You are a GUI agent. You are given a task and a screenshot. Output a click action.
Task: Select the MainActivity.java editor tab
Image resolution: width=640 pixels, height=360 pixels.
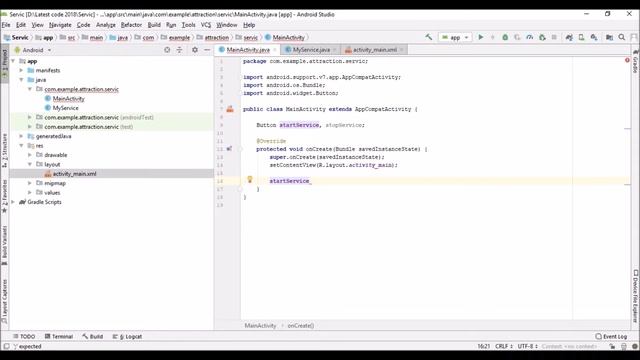[248, 49]
